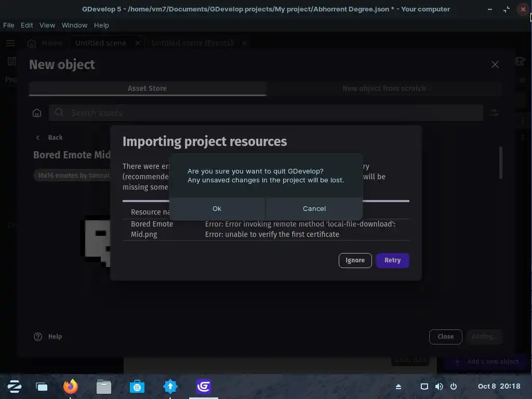Viewport: 532px width, 399px height.
Task: Click the Help question mark icon
Action: (x=38, y=337)
